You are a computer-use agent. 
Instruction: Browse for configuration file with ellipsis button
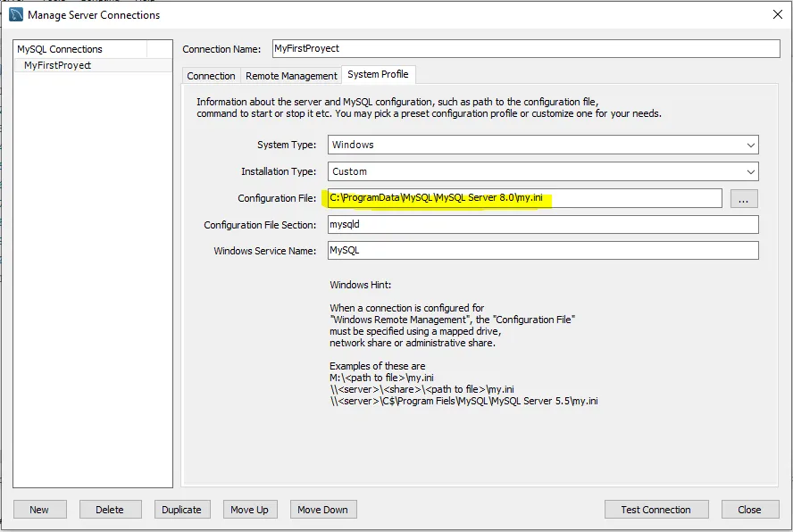click(744, 198)
